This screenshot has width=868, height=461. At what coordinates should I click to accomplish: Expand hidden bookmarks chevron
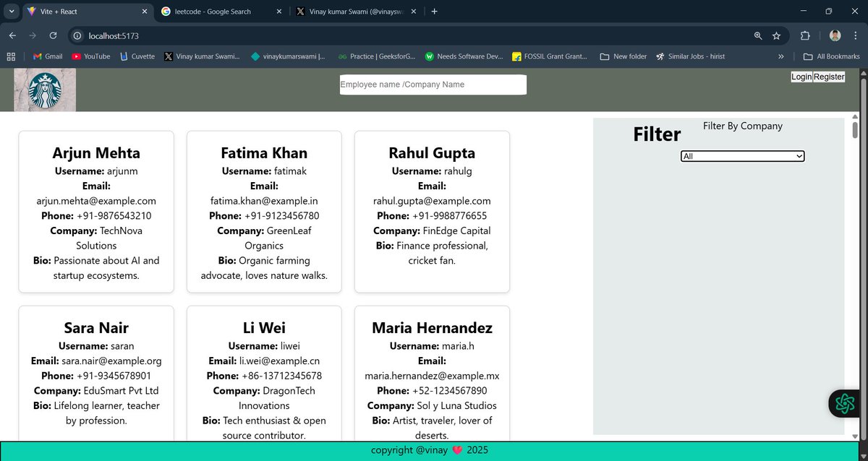pos(781,56)
